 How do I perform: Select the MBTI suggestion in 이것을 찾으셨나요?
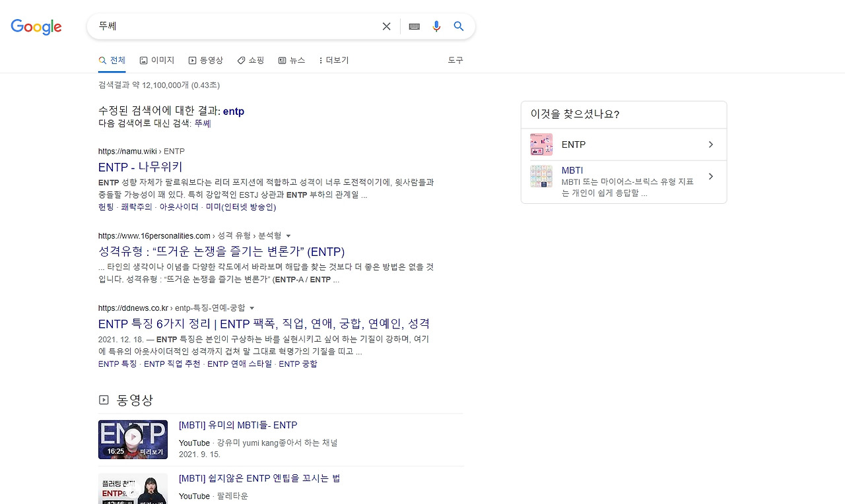[x=624, y=181]
